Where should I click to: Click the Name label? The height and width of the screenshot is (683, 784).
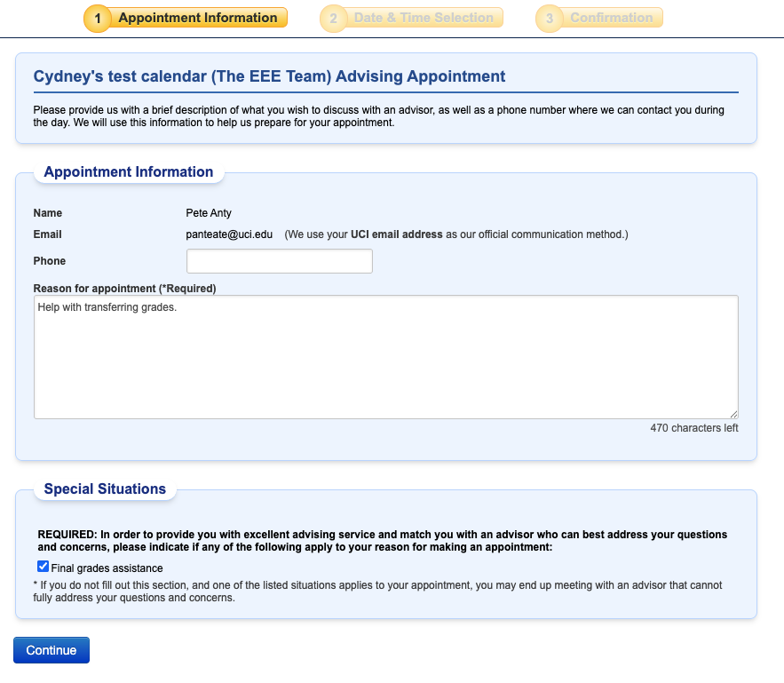click(x=48, y=213)
